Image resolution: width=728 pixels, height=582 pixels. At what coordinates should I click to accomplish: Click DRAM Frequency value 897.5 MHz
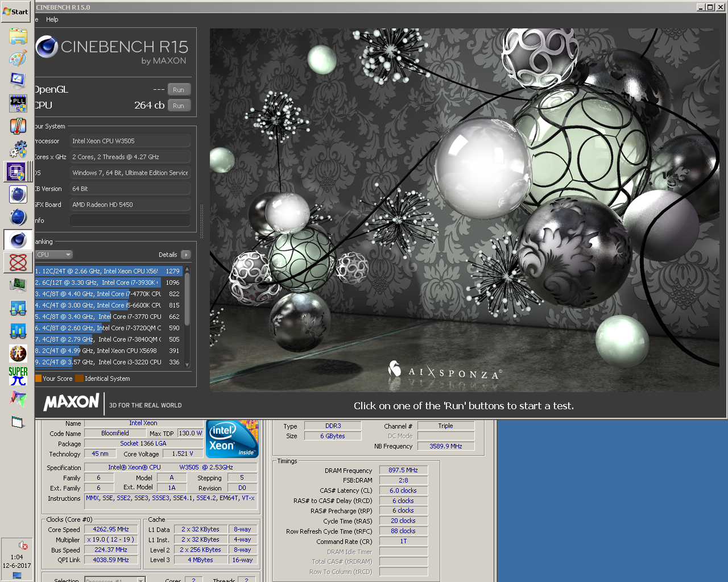point(403,470)
